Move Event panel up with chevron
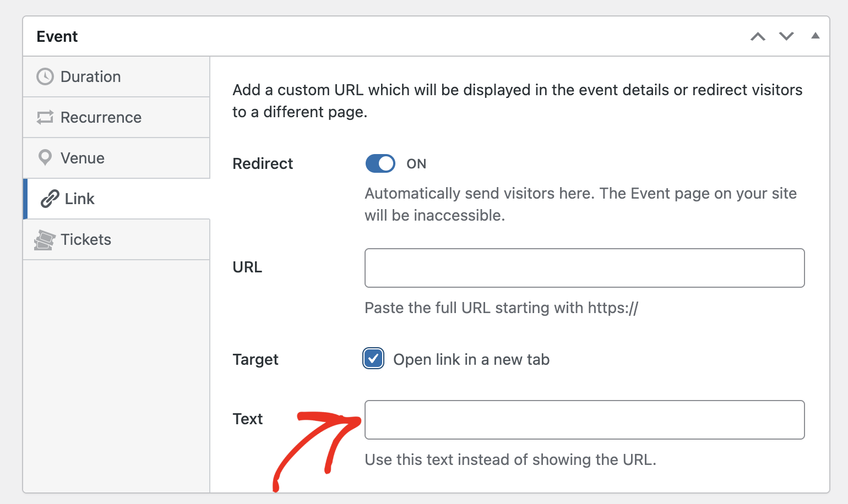 tap(758, 37)
